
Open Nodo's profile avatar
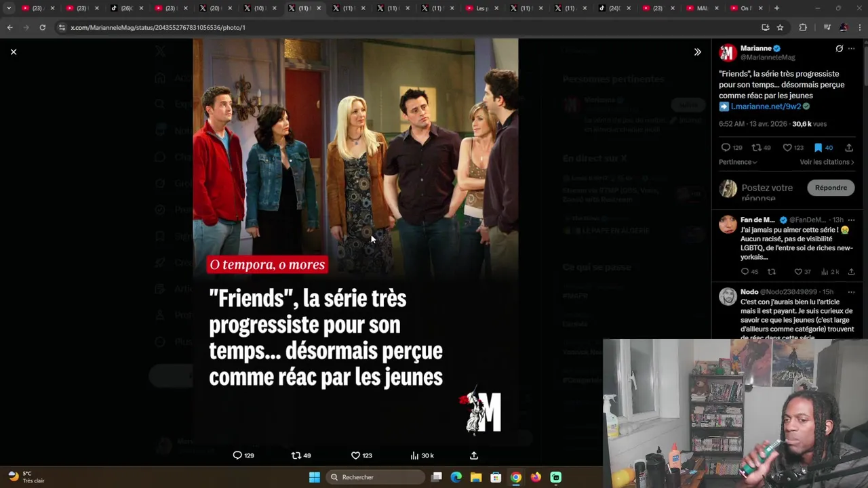728,296
